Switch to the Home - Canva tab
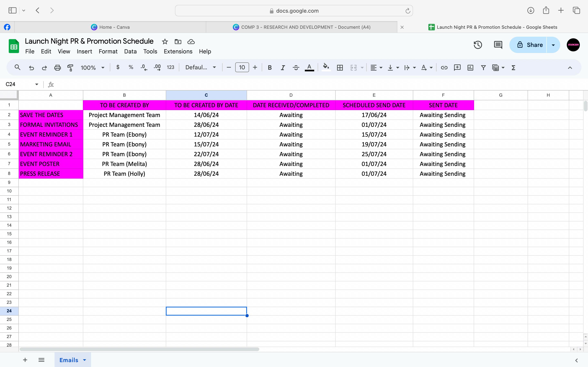The height and width of the screenshot is (367, 588). pyautogui.click(x=110, y=27)
